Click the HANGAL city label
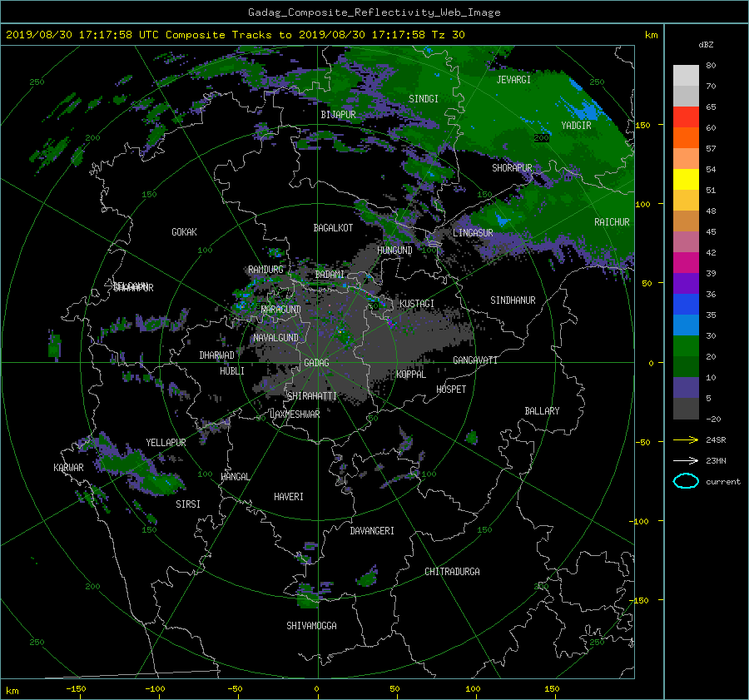This screenshot has width=749, height=700. tap(236, 477)
